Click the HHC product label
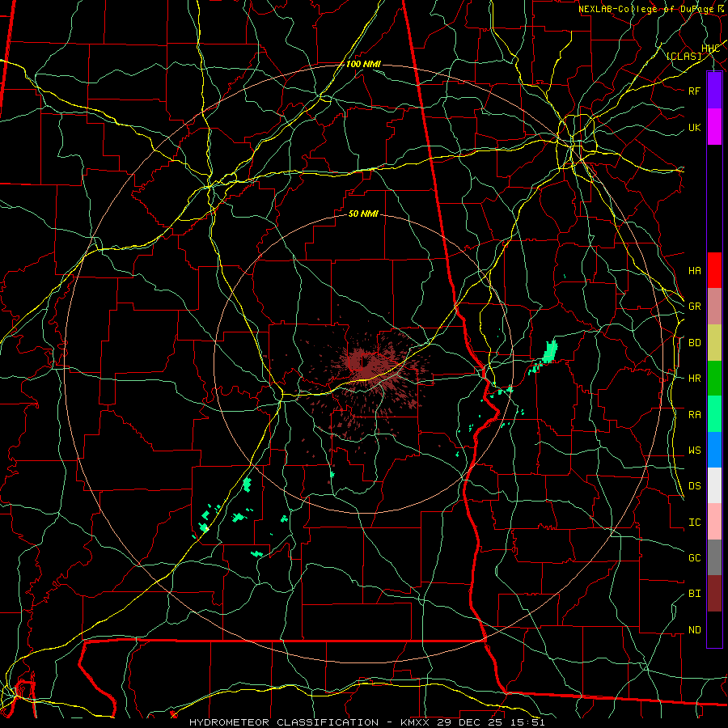Screen dimensions: 728x728 (710, 48)
